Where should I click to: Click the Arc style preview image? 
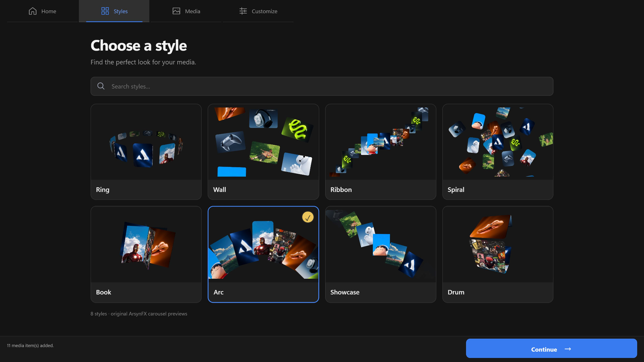263,244
